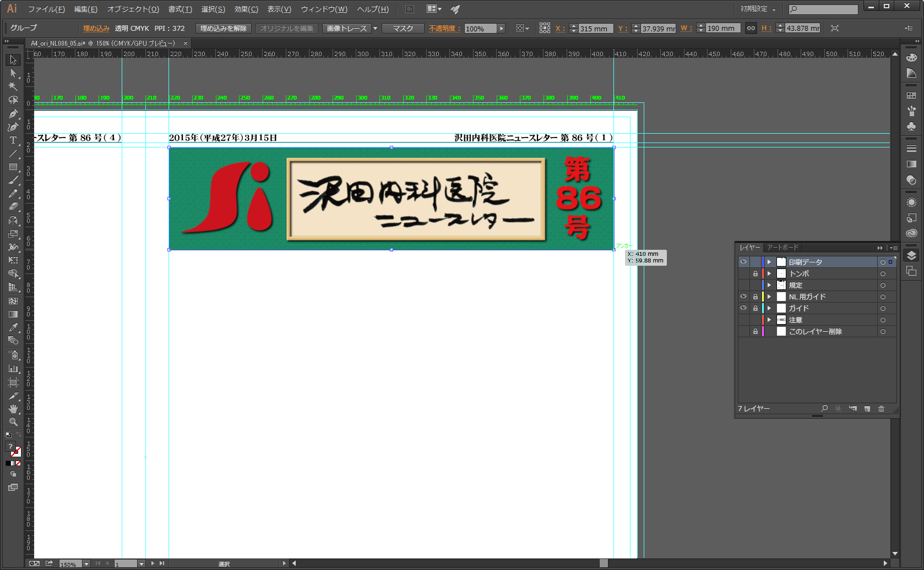Select the Blend tool
The height and width of the screenshot is (570, 924).
(x=13, y=341)
